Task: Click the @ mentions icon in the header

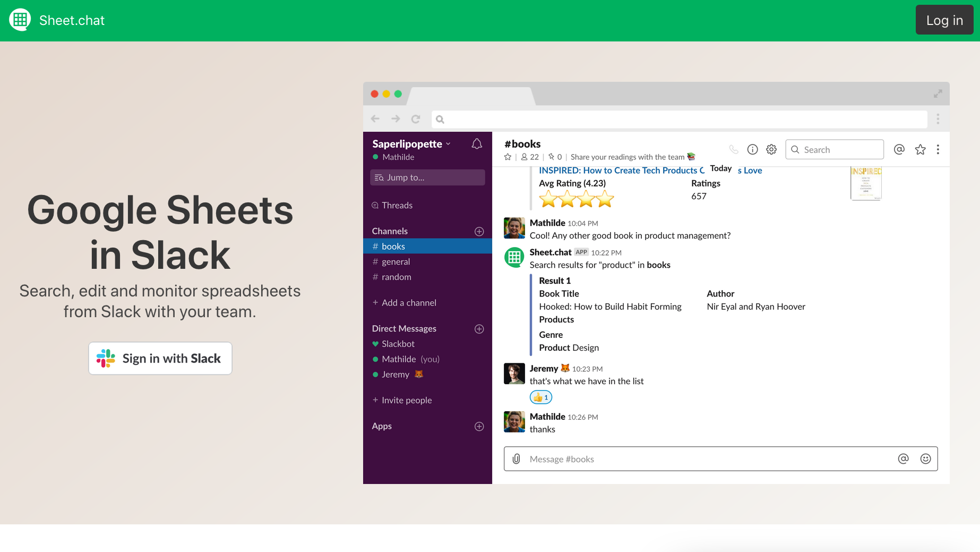Action: pos(899,149)
